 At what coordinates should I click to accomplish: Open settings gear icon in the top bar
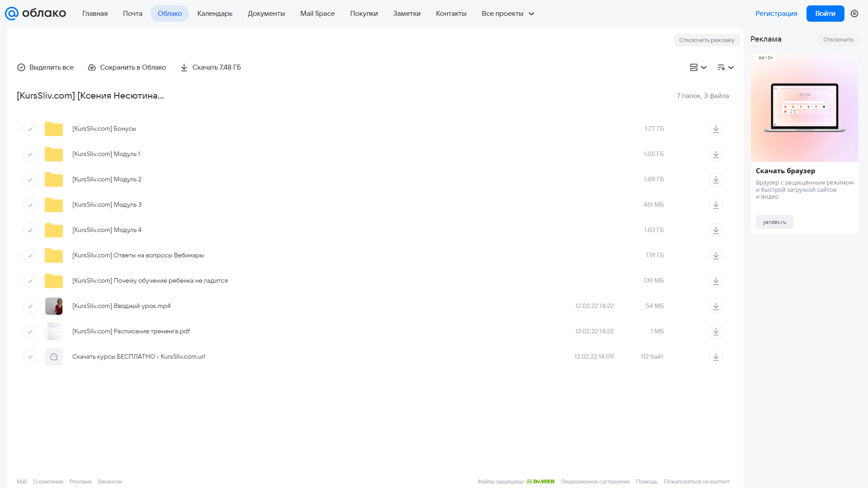pos(854,14)
